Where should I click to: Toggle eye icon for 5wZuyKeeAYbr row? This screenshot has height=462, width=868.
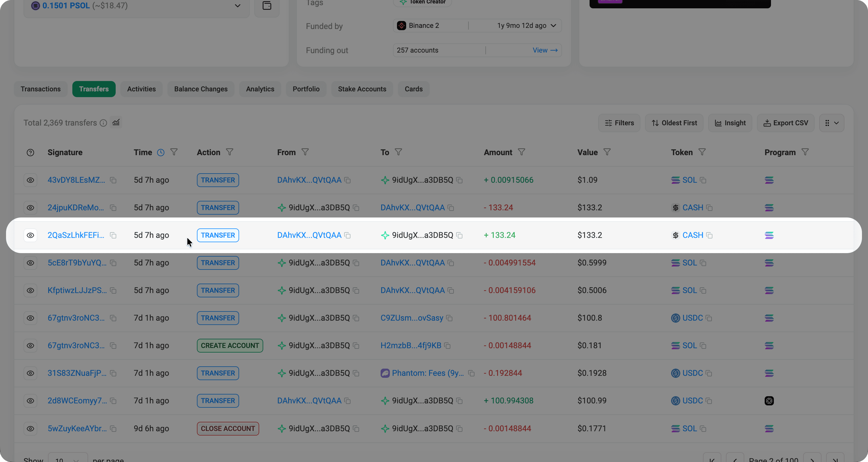click(30, 429)
